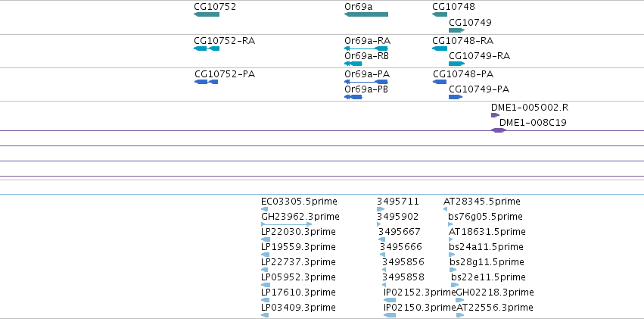Select EST AT28345.5prime
This screenshot has height=319, width=644.
coord(445,209)
